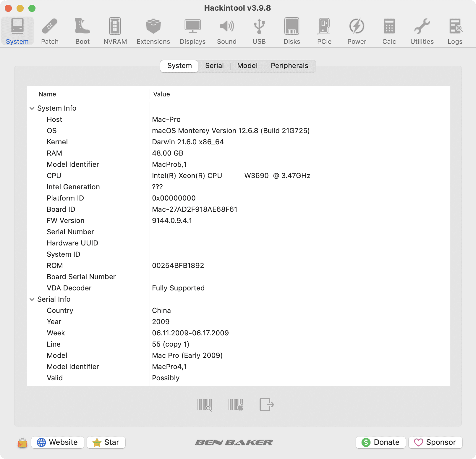
Task: Open the USB section
Action: (x=259, y=31)
